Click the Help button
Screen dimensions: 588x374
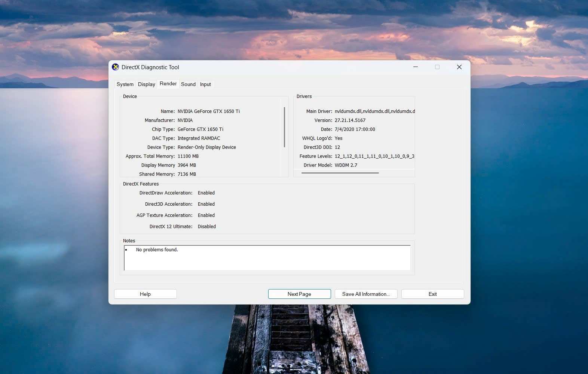pyautogui.click(x=145, y=294)
